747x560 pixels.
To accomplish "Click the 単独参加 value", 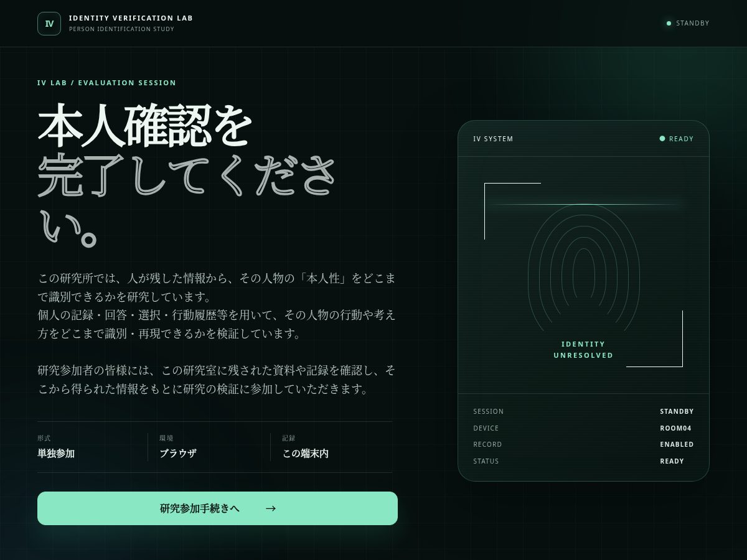I will point(56,454).
